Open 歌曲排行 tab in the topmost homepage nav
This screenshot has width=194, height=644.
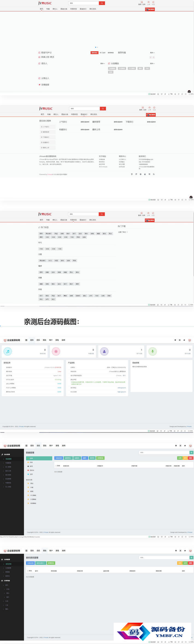pyautogui.click(x=83, y=9)
